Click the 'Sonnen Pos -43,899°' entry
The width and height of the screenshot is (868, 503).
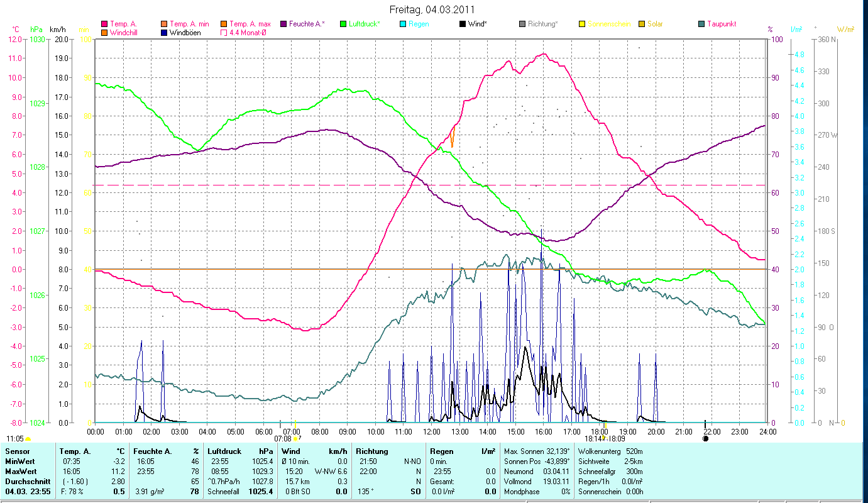(x=537, y=462)
